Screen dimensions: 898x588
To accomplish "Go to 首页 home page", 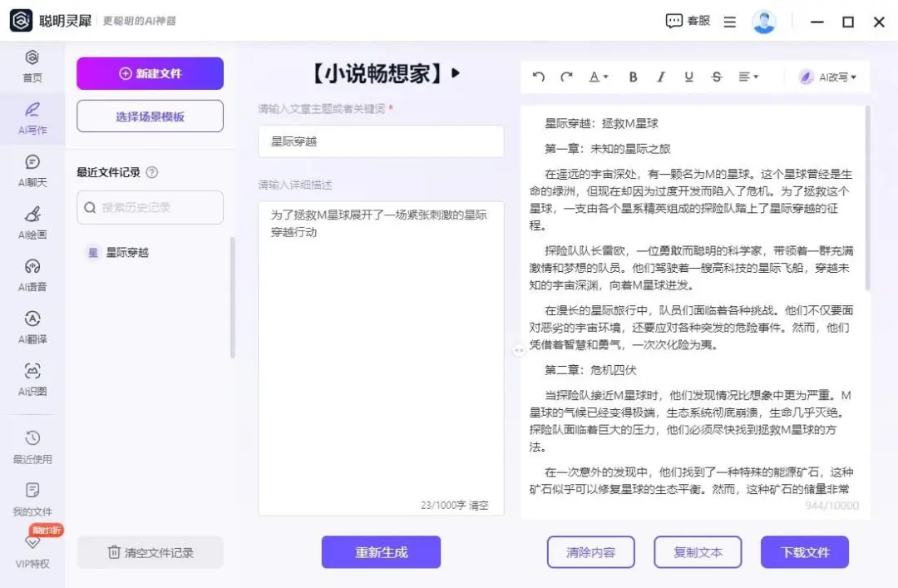I will [x=32, y=67].
